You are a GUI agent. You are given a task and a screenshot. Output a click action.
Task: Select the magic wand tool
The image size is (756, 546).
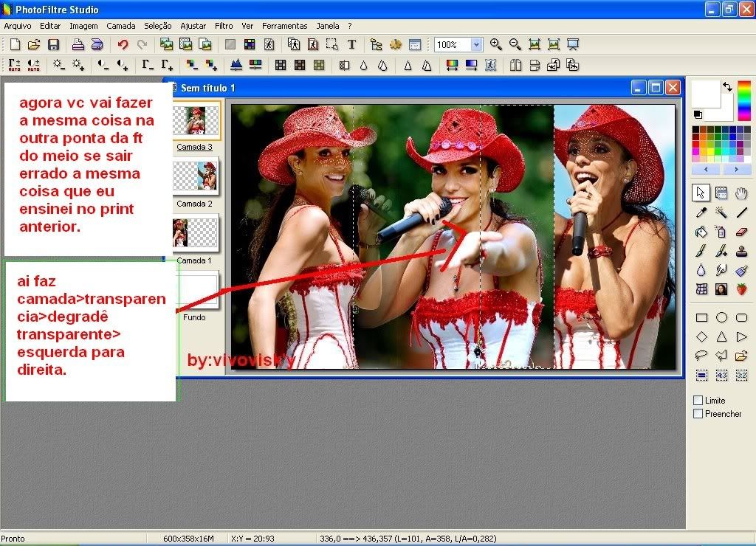721,212
